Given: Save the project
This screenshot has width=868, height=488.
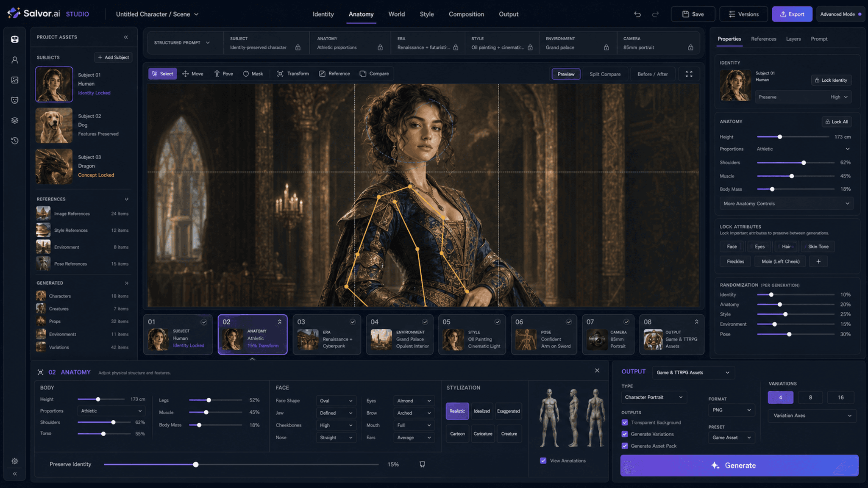Looking at the screenshot, I should (x=693, y=14).
